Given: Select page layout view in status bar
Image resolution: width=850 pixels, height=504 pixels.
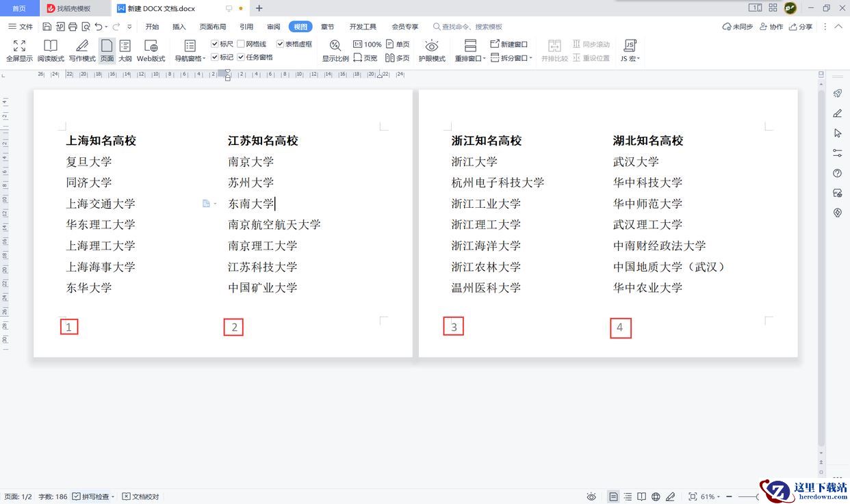Looking at the screenshot, I should click(613, 496).
